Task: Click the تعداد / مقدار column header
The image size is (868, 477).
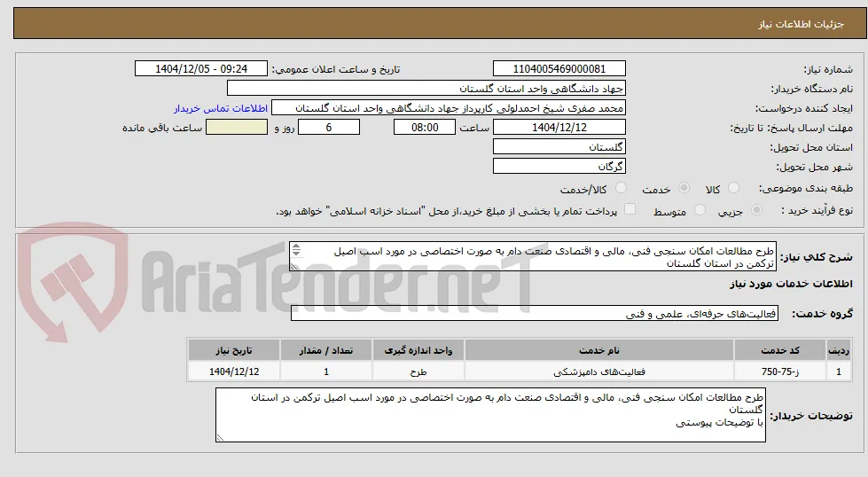Action: 326,350
